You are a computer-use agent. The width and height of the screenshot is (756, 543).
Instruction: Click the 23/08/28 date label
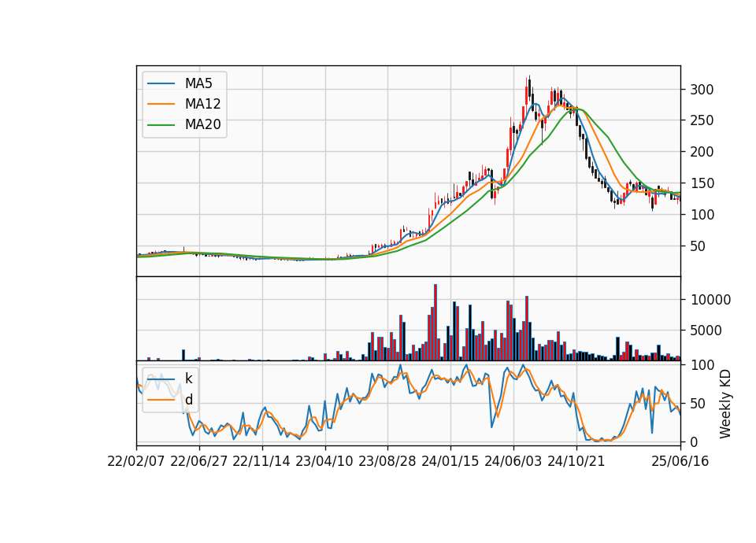(387, 461)
